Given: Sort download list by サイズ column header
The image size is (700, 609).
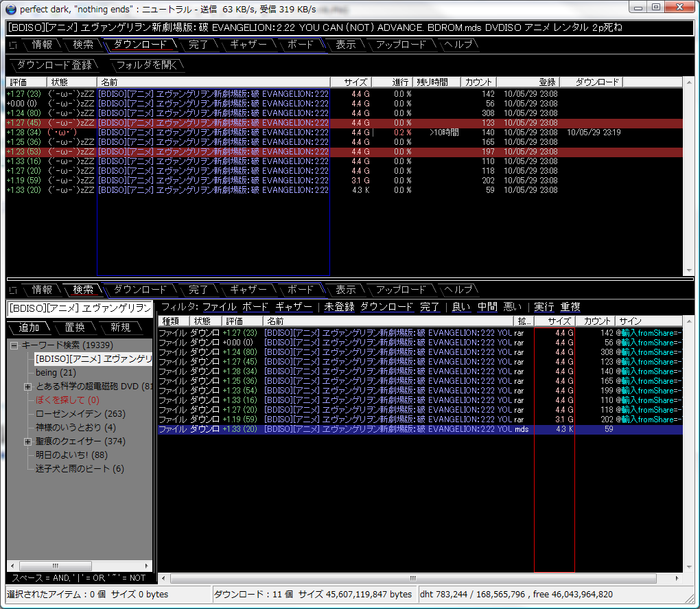Looking at the screenshot, I should 351,82.
